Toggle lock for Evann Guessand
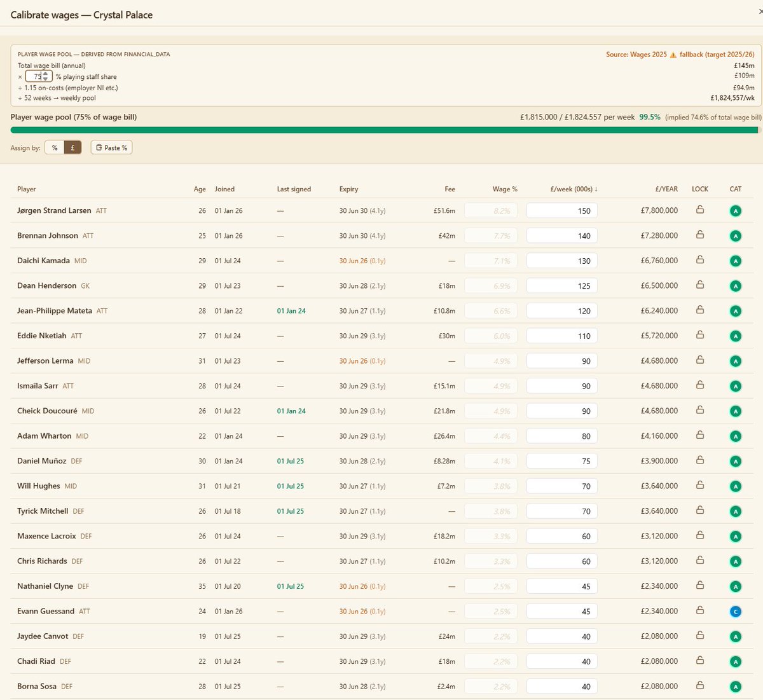This screenshot has width=763, height=700. coord(700,610)
